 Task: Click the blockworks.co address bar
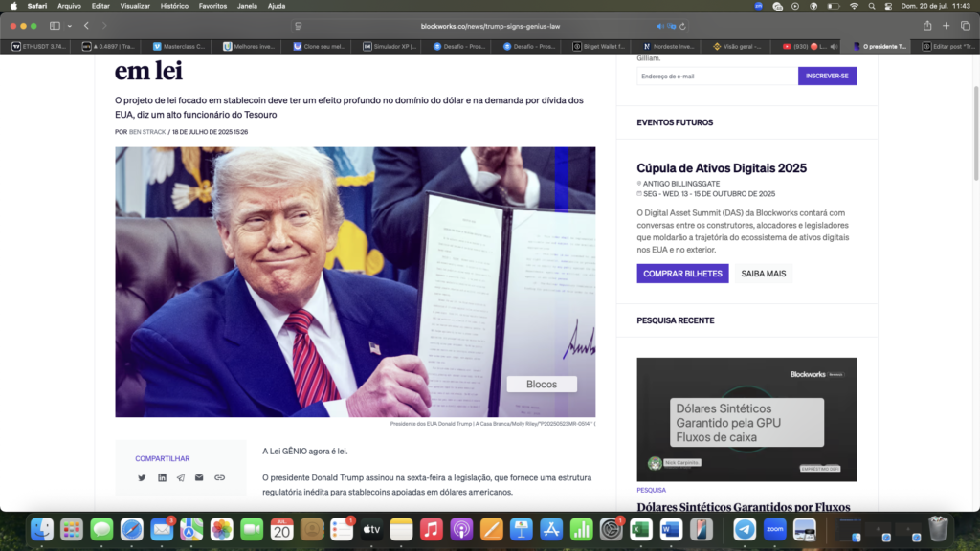[x=490, y=26]
